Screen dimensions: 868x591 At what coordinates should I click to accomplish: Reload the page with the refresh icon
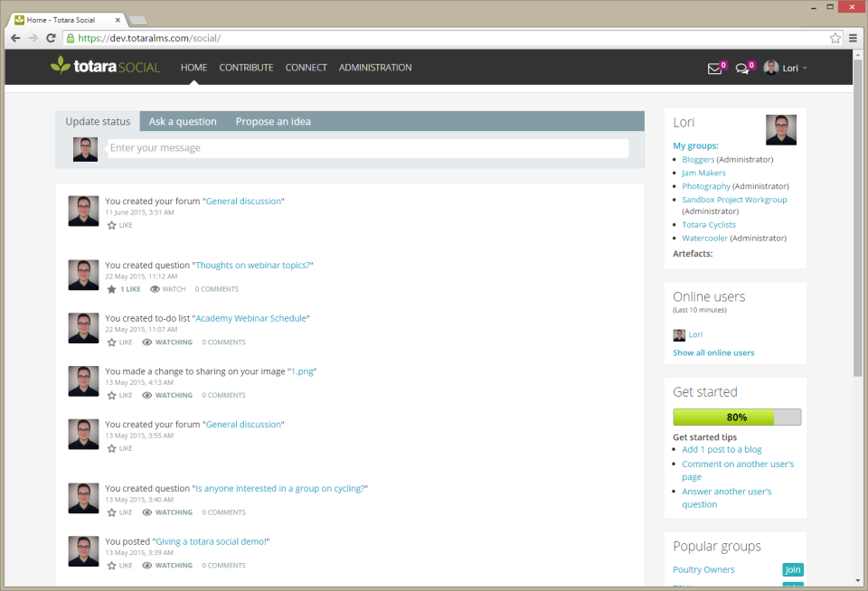point(51,38)
